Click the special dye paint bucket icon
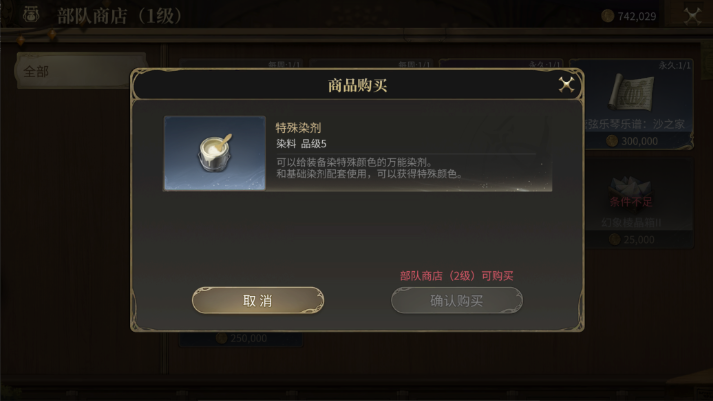Image resolution: width=713 pixels, height=401 pixels. coord(215,153)
